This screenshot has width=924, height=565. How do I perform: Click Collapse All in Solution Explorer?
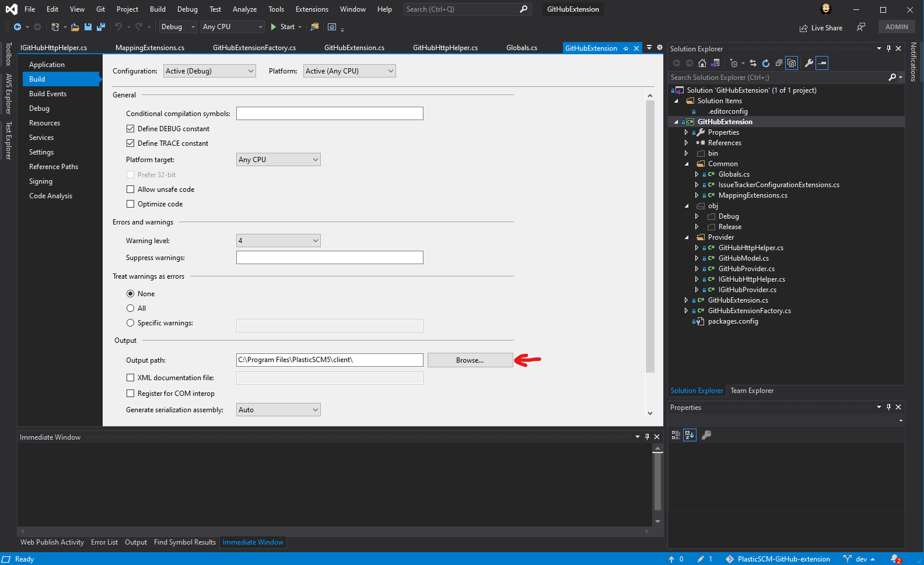(779, 63)
